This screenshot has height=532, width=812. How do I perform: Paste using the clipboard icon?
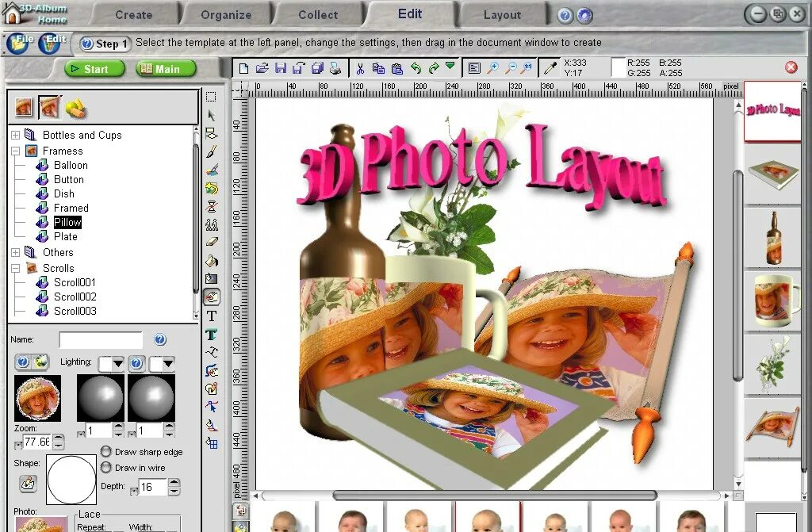[x=397, y=68]
